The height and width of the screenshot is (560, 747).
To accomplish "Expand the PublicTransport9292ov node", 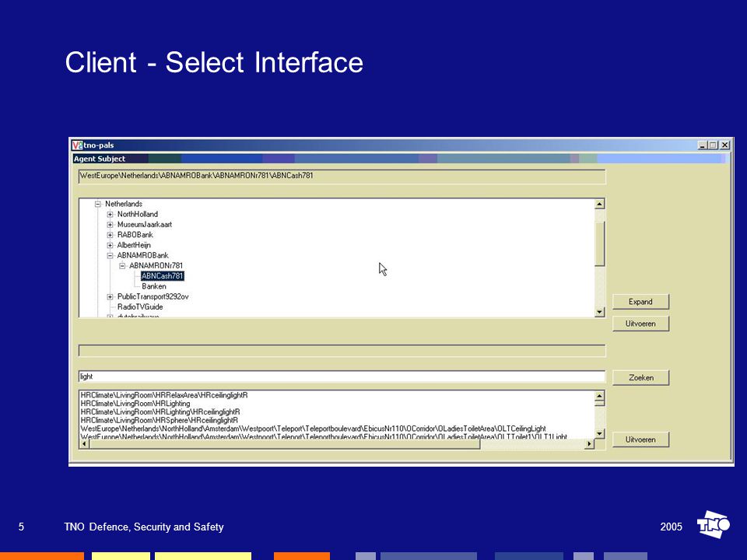I will (110, 296).
